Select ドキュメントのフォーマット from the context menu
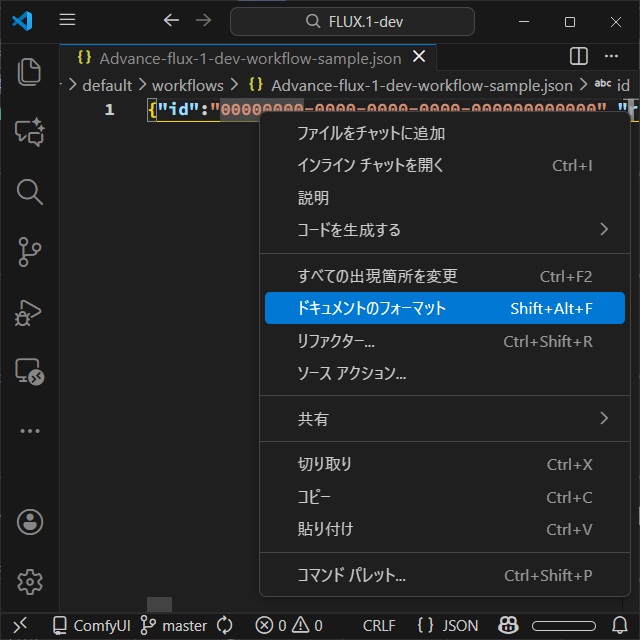This screenshot has width=640, height=640. point(445,308)
